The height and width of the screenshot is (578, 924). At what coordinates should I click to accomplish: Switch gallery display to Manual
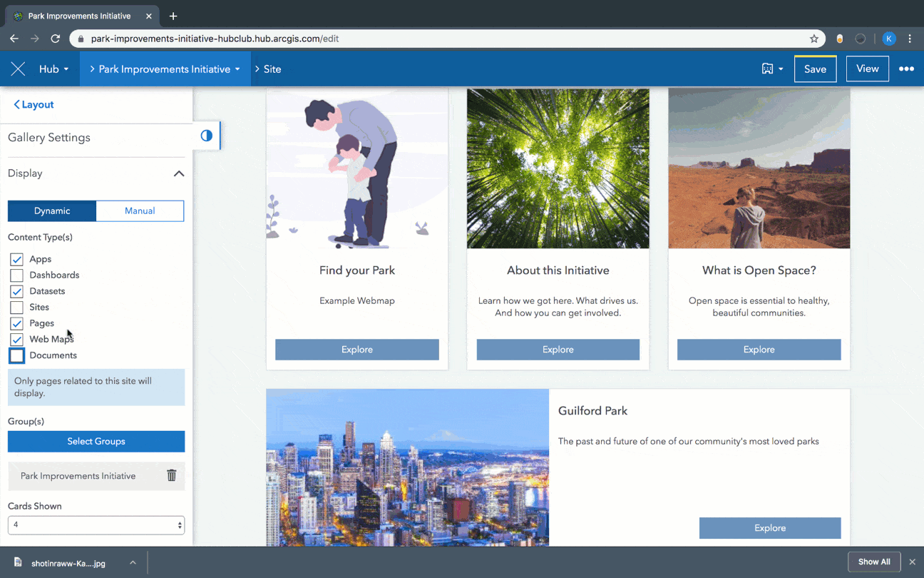point(140,211)
